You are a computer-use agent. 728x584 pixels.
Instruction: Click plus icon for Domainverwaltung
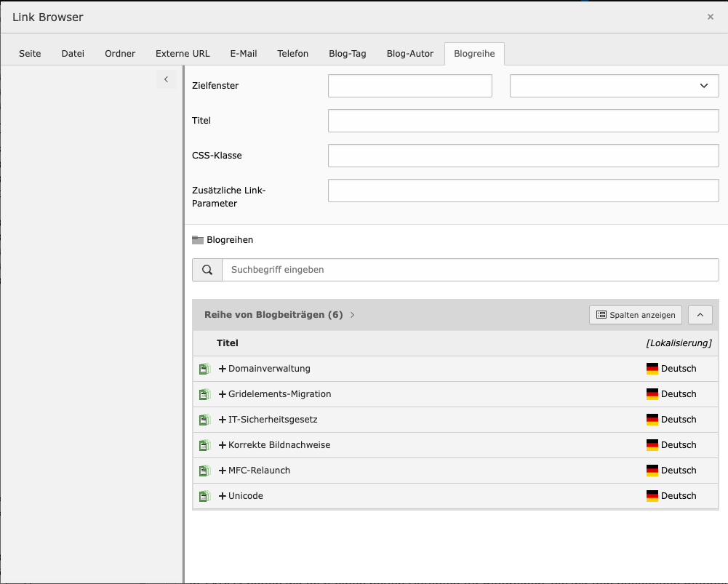(x=223, y=369)
